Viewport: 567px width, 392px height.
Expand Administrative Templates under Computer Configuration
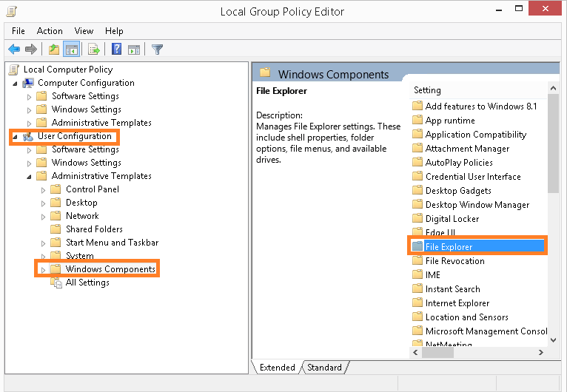(30, 124)
